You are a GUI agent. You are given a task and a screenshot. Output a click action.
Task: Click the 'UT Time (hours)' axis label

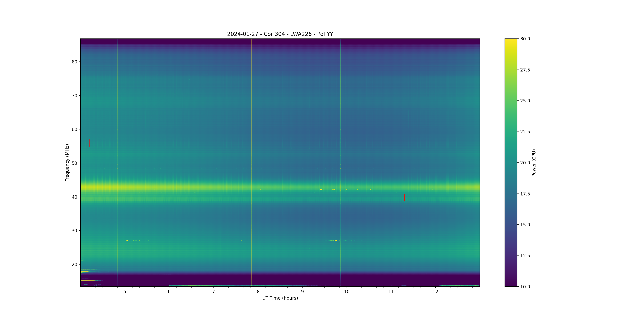(x=280, y=298)
